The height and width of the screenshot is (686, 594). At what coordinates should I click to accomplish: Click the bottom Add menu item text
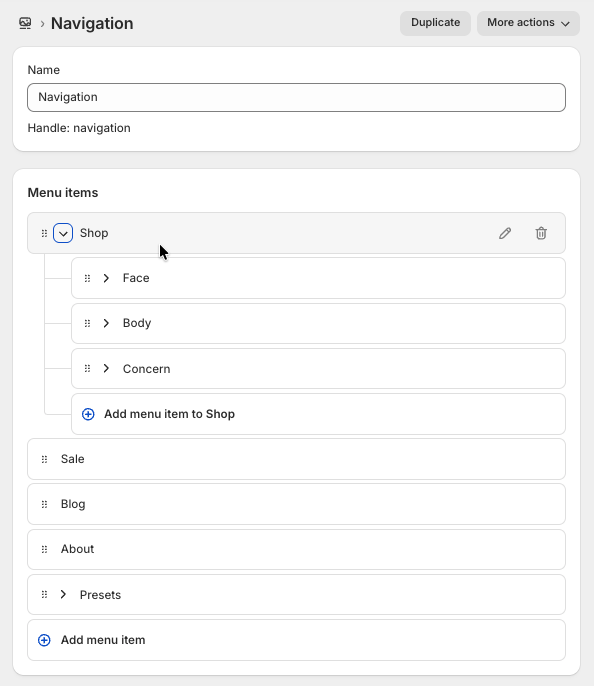[x=103, y=640]
